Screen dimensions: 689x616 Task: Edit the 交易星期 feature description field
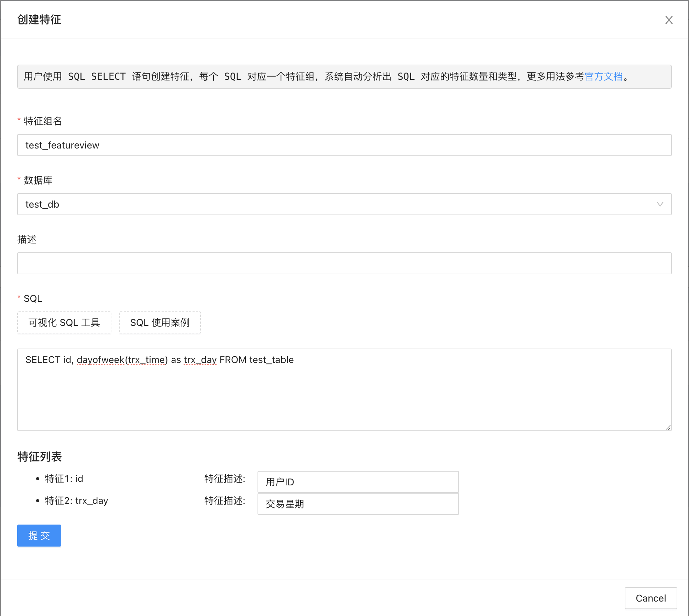[x=358, y=504]
